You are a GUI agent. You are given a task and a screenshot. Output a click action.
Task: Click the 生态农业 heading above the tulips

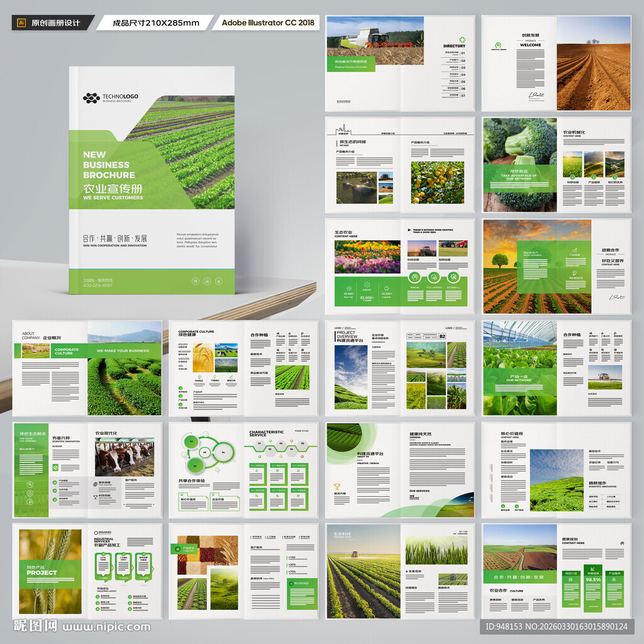(x=343, y=232)
